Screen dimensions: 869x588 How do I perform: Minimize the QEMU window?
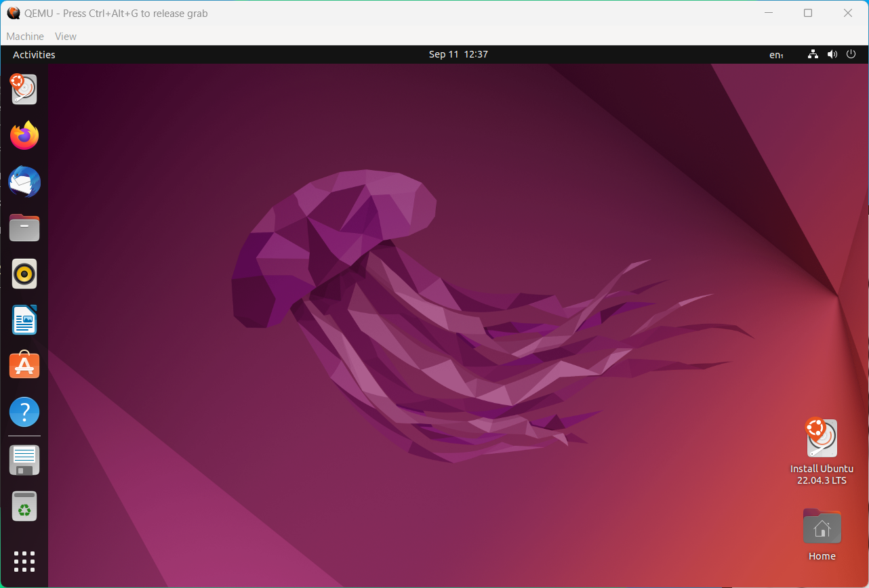tap(769, 13)
